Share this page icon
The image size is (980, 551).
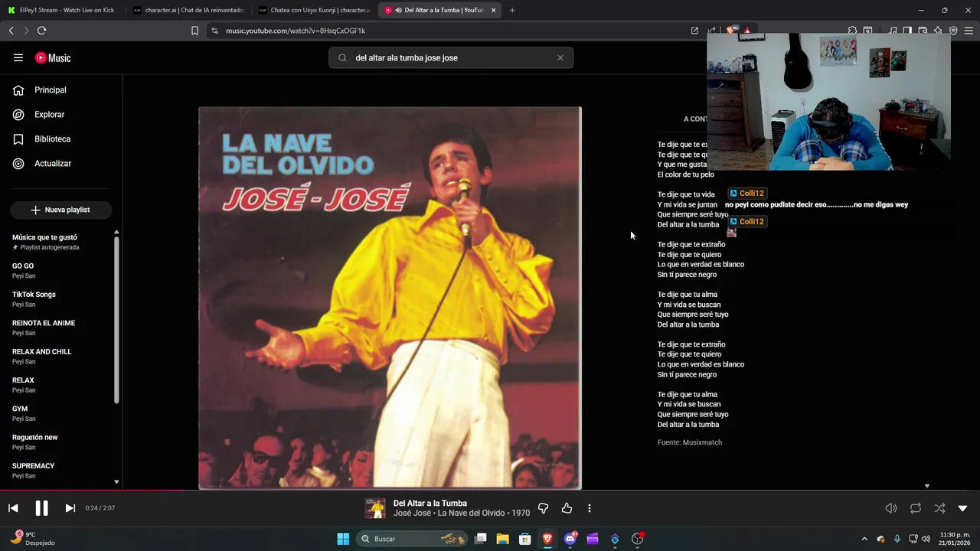coord(711,31)
